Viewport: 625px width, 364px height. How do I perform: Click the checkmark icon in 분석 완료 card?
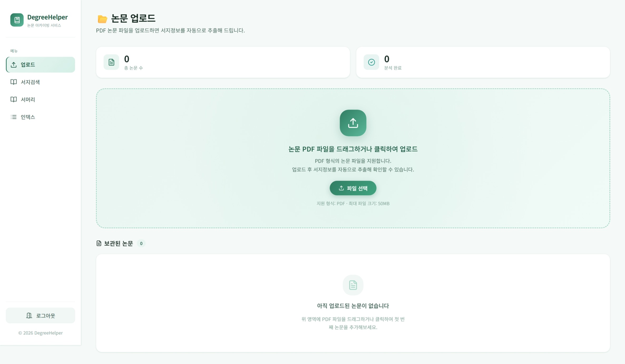tap(371, 62)
